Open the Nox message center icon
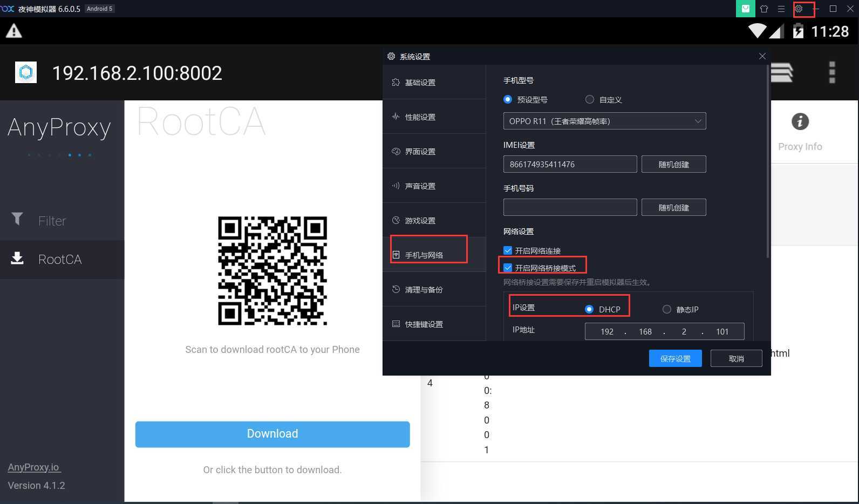This screenshot has width=859, height=504. (x=745, y=9)
